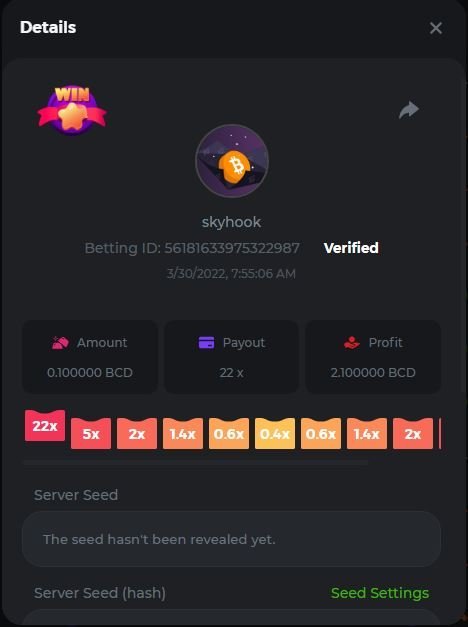The image size is (468, 627).
Task: Open Seed Settings link
Action: [380, 593]
